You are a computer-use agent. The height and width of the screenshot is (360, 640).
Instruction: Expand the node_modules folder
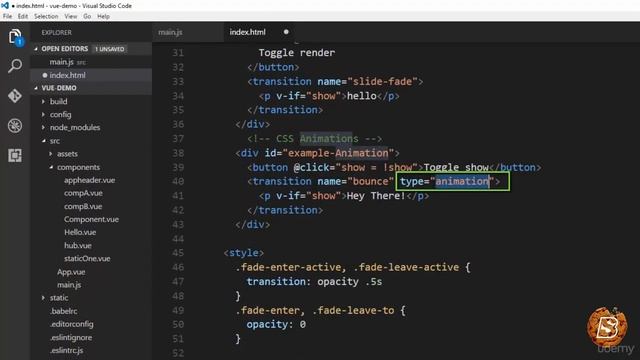pos(75,127)
